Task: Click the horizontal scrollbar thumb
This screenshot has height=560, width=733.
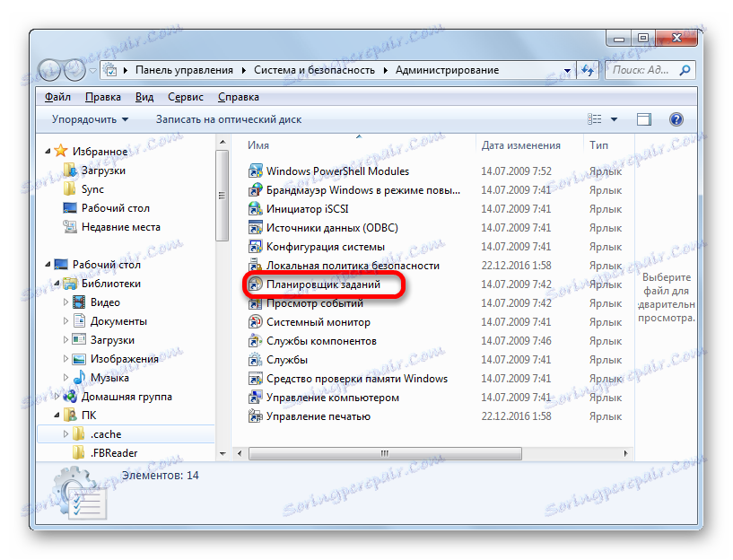Action: 385,453
